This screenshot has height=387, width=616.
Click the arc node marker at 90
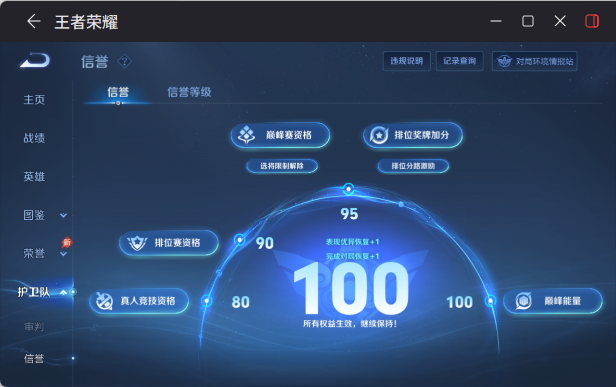[240, 240]
